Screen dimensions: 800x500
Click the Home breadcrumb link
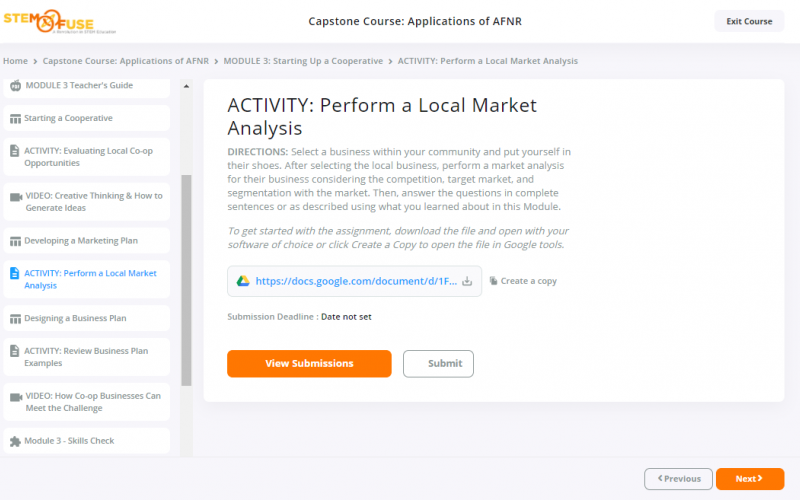[15, 61]
